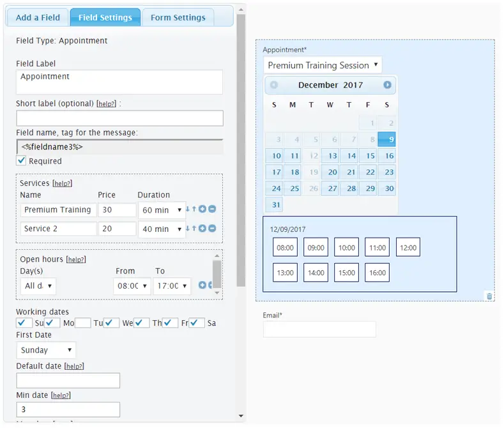Remove the Service 2 row
This screenshot has height=428, width=504.
[212, 229]
